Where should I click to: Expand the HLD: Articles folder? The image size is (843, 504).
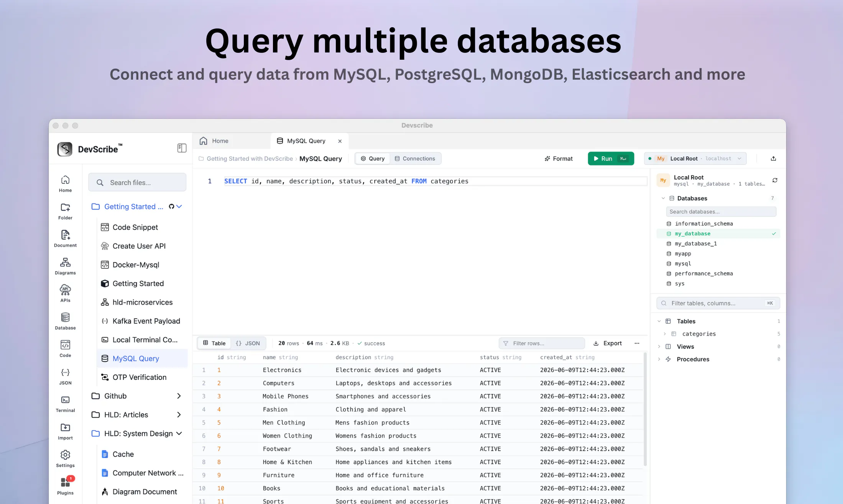179,415
